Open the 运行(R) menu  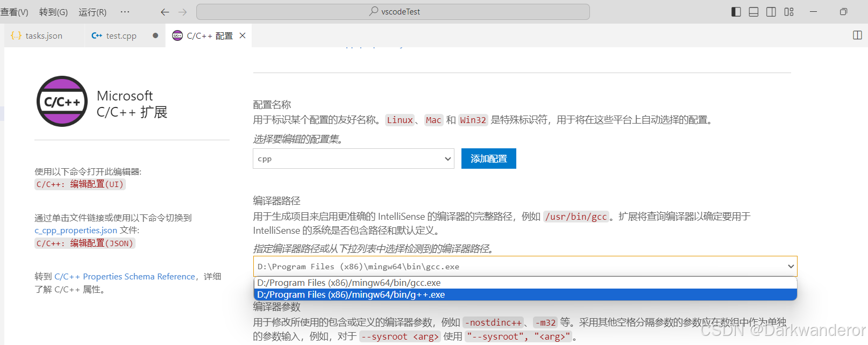tap(93, 12)
